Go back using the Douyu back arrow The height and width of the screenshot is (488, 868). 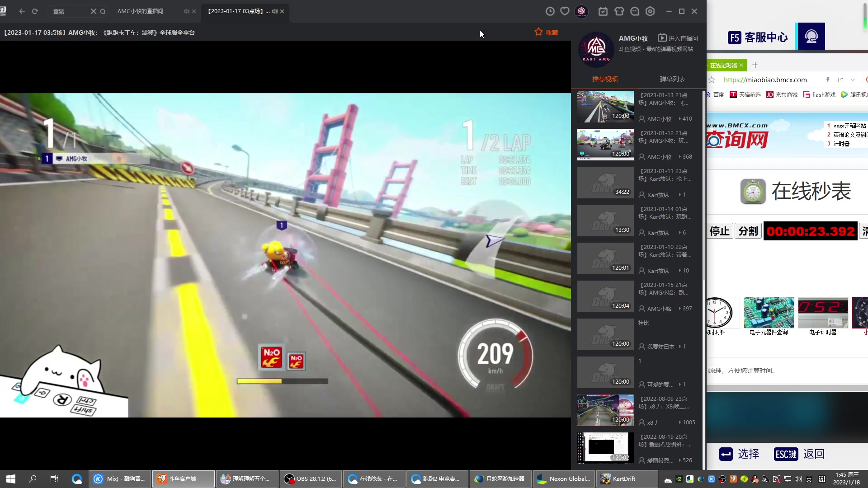point(22,11)
